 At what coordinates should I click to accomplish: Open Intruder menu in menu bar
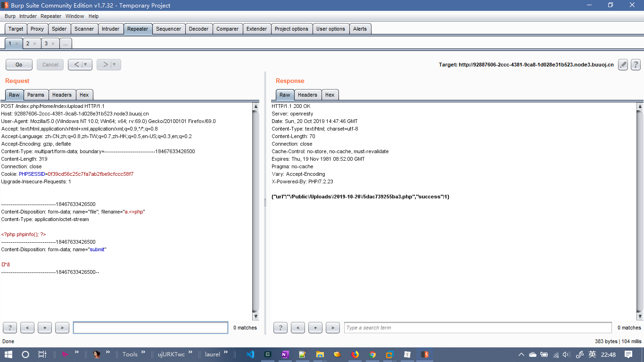tap(28, 16)
